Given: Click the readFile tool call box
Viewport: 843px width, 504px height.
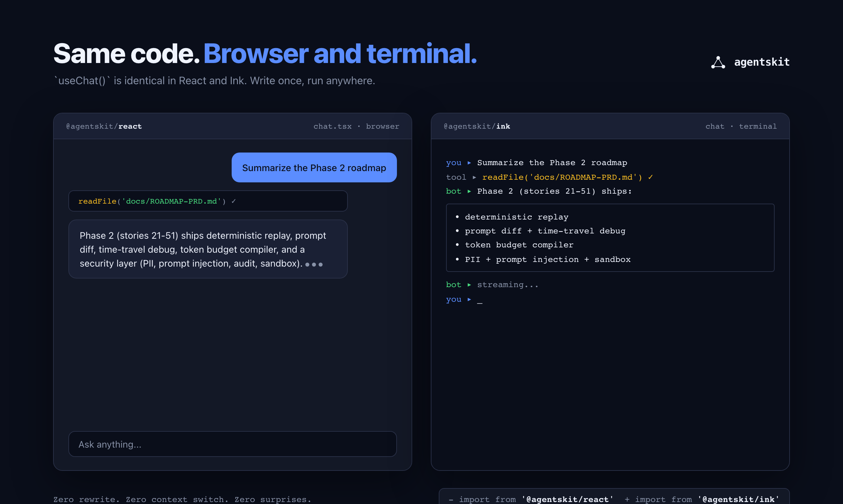Looking at the screenshot, I should (x=208, y=201).
